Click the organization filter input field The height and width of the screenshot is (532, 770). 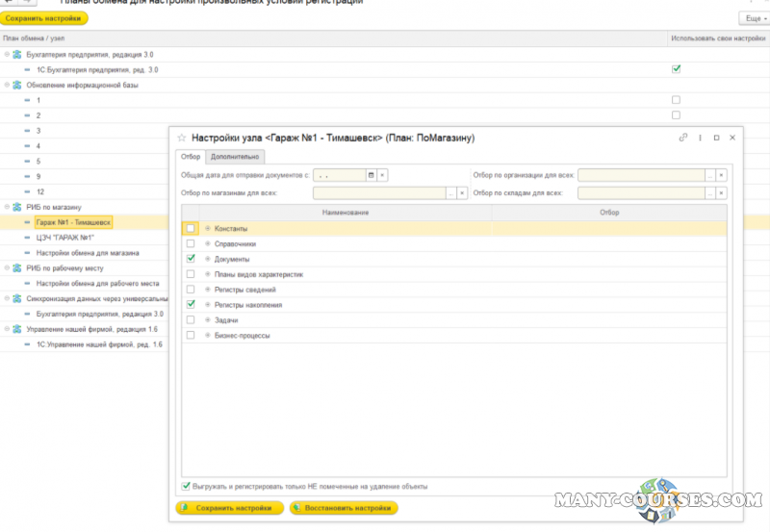[x=640, y=175]
